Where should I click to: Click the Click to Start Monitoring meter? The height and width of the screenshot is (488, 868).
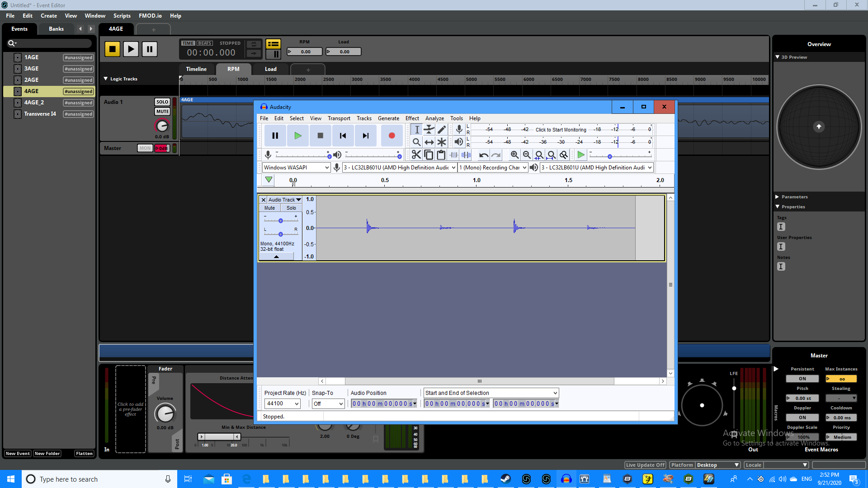point(561,130)
